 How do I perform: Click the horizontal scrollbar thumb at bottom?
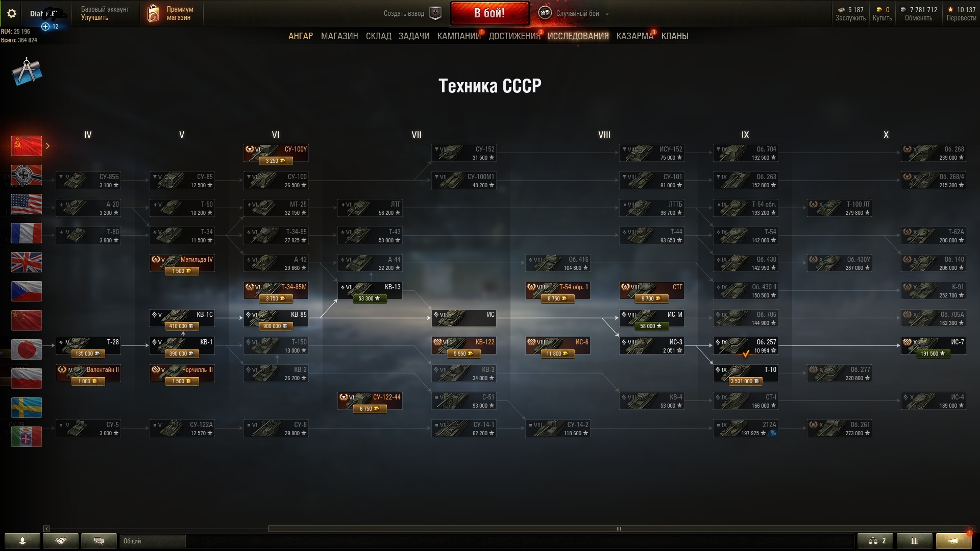(619, 529)
